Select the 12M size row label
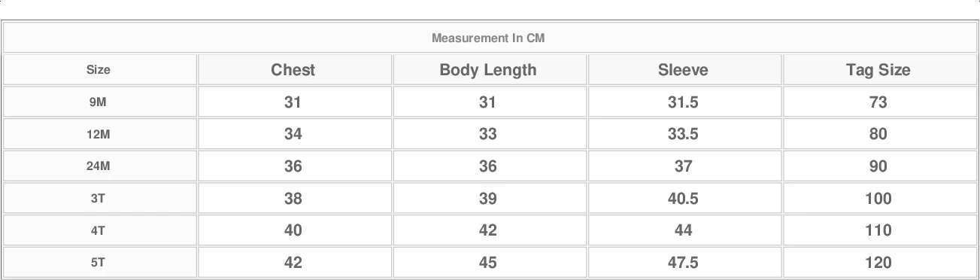 [x=99, y=135]
